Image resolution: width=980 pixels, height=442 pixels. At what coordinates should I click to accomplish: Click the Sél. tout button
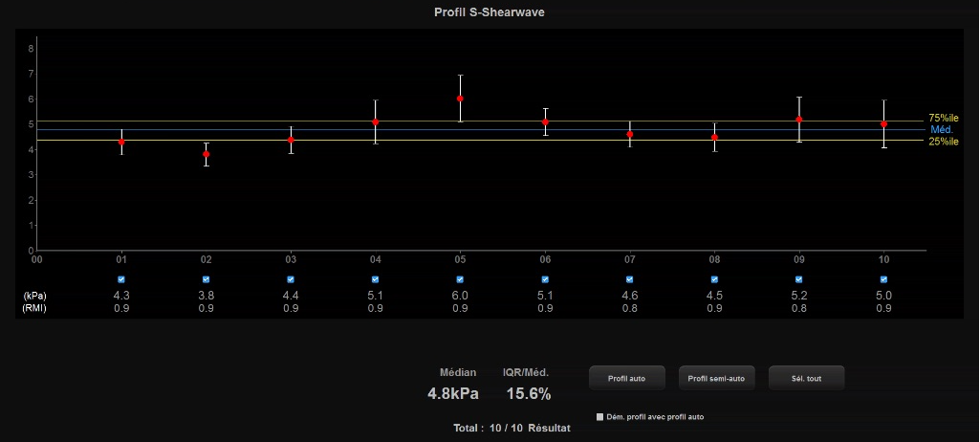tap(806, 378)
